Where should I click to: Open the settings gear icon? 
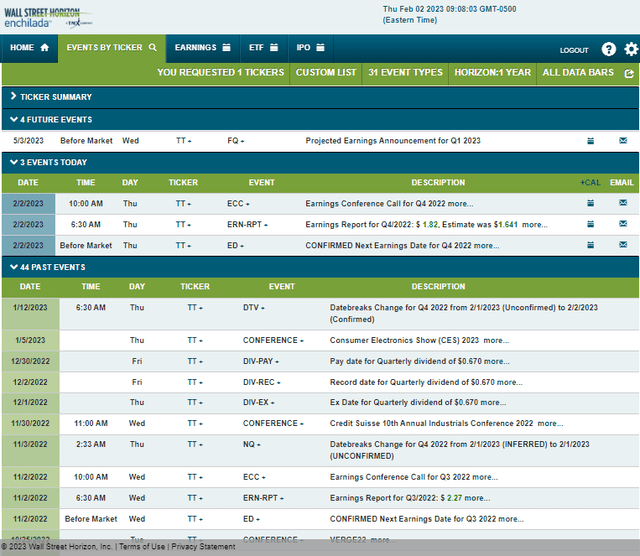click(631, 49)
